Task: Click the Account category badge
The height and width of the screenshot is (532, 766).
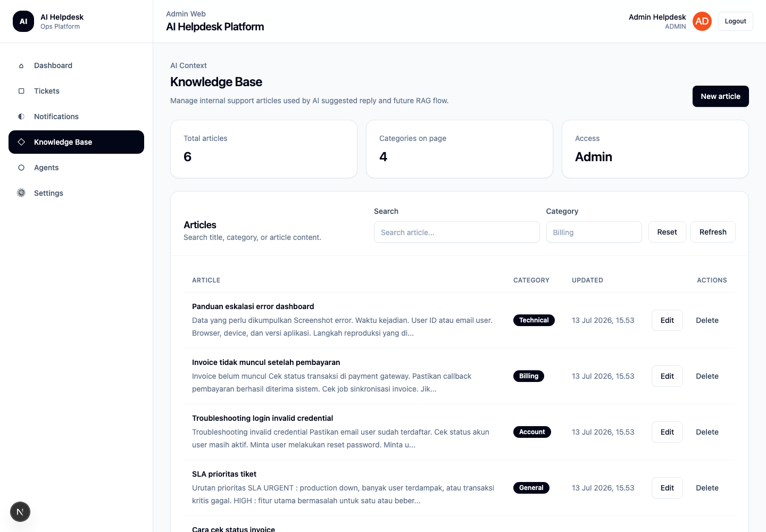Action: click(x=532, y=432)
